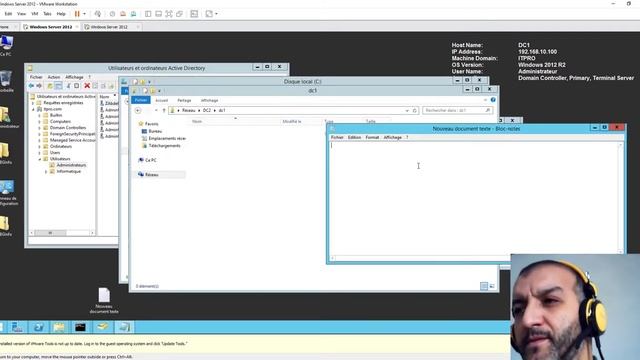The width and height of the screenshot is (640, 360).
Task: Open the Partage ribbon tab in dc1 explorer
Action: [x=184, y=100]
